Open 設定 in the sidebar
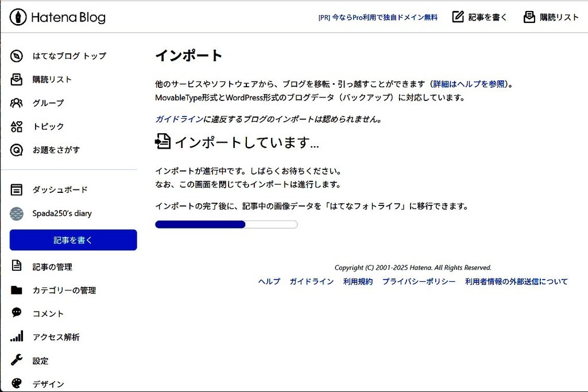This screenshot has width=588, height=392. [40, 361]
